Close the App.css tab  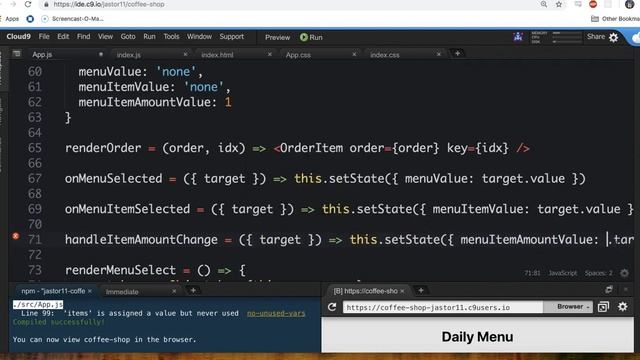click(x=354, y=54)
